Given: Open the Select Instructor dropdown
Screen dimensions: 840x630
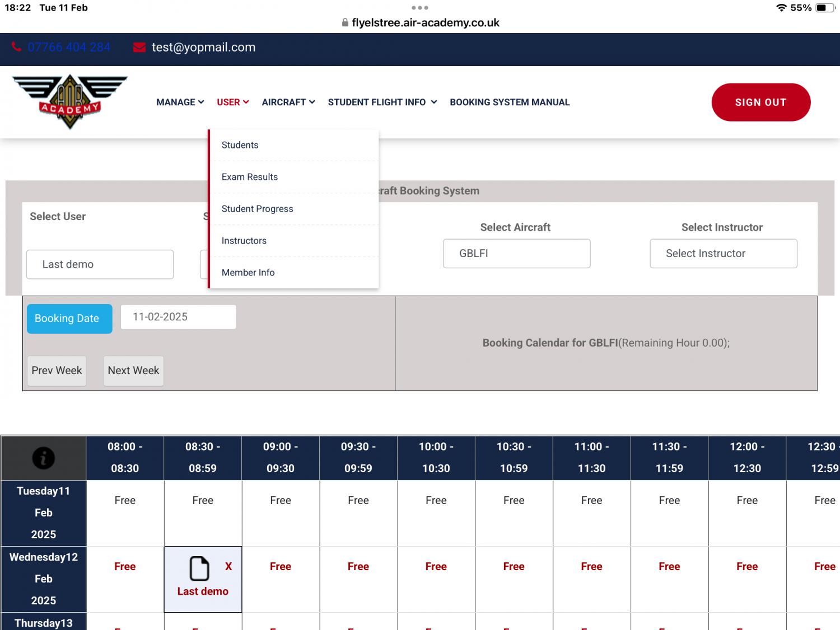Looking at the screenshot, I should (723, 253).
